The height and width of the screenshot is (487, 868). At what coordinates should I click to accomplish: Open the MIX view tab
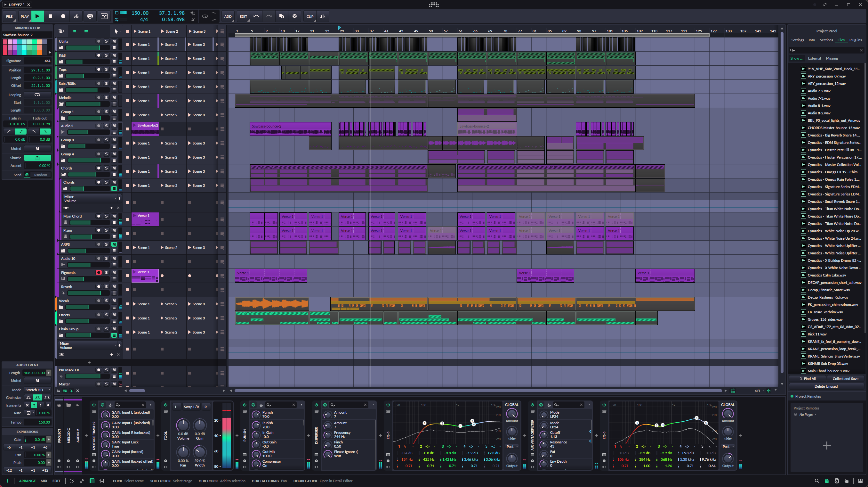[x=44, y=481]
